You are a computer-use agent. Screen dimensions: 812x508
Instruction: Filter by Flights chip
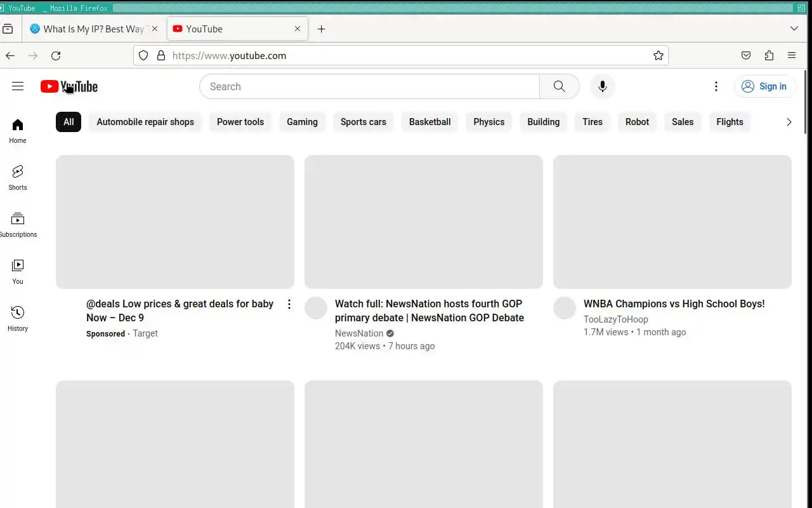[x=730, y=122]
